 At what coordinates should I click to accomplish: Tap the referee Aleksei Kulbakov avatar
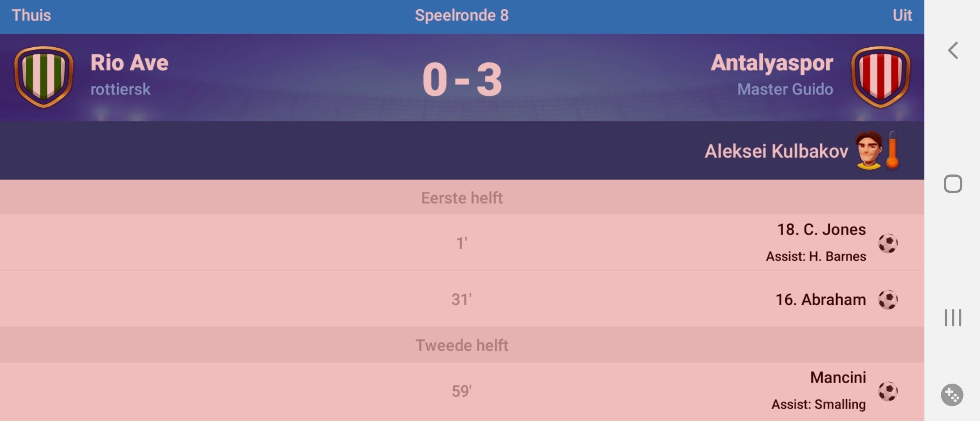click(x=869, y=151)
